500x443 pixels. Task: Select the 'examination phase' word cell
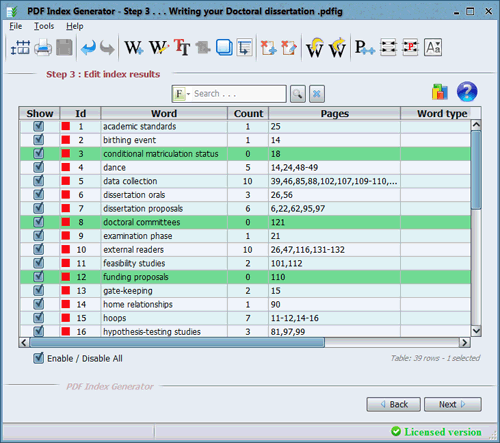coord(164,236)
